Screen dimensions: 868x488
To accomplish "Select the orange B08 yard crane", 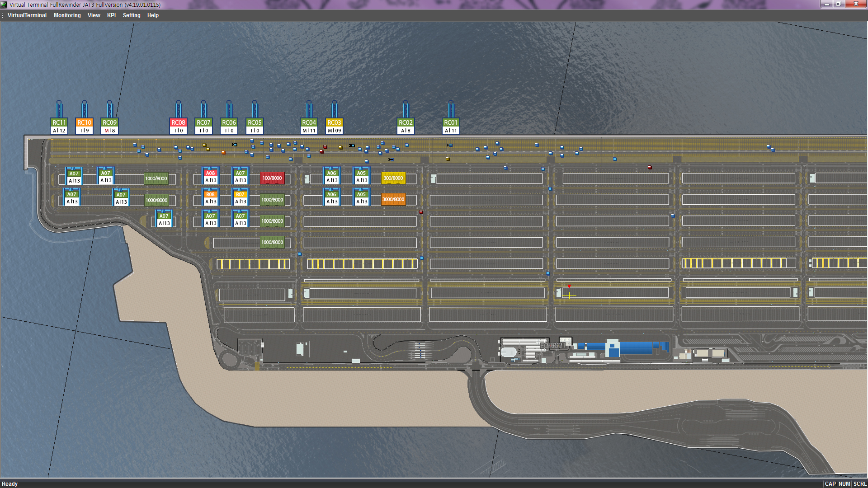I will tap(210, 194).
